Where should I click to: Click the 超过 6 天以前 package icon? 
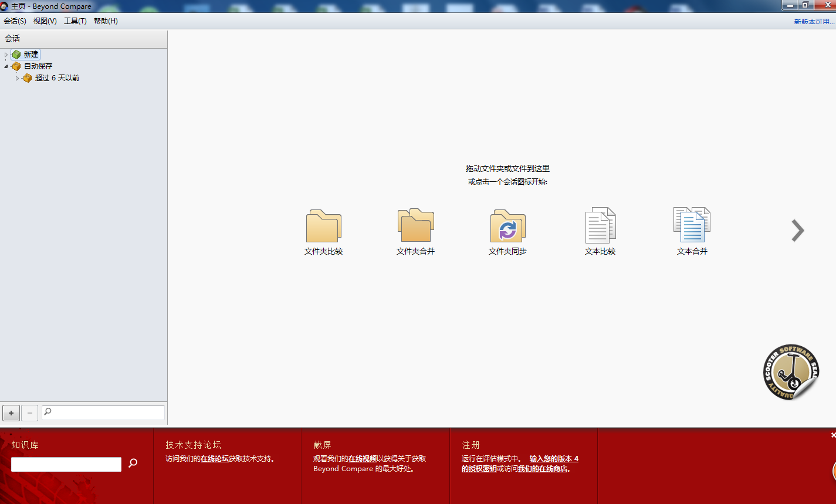[28, 78]
